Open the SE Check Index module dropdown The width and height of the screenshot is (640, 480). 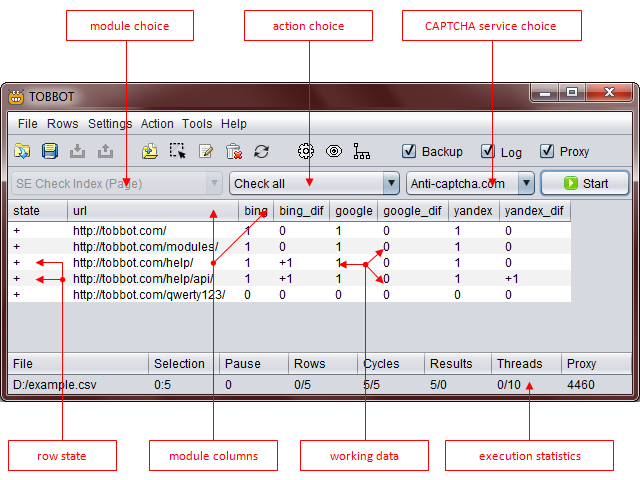click(x=117, y=183)
